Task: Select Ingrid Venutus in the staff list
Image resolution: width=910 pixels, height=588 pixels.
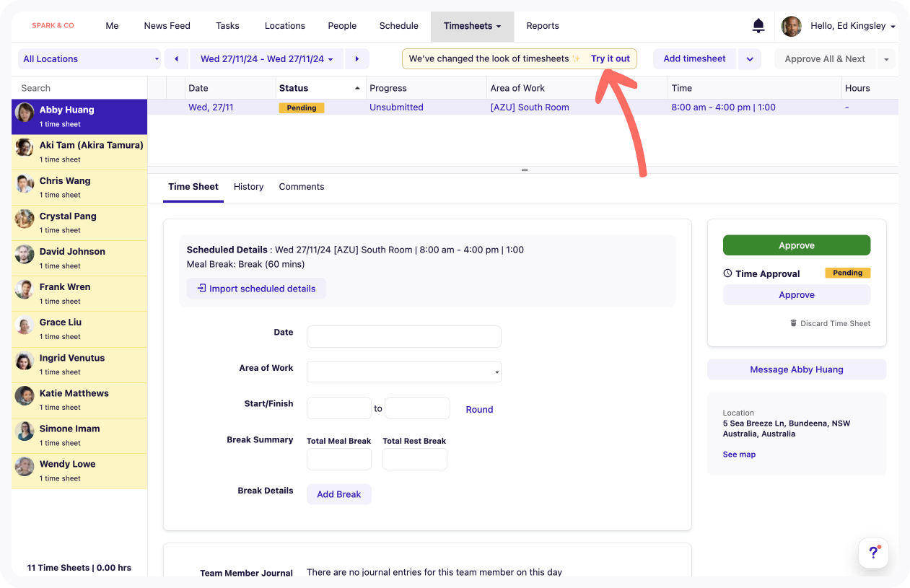Action: pyautogui.click(x=79, y=364)
